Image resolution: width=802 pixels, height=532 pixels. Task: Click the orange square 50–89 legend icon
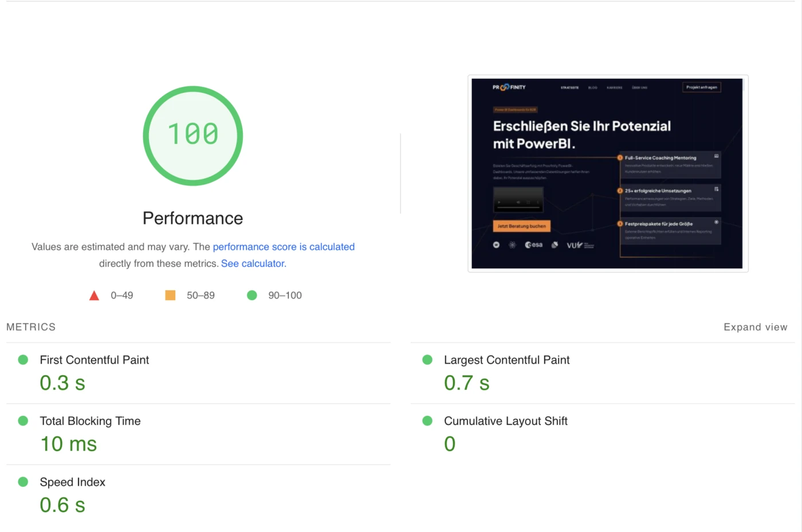170,295
